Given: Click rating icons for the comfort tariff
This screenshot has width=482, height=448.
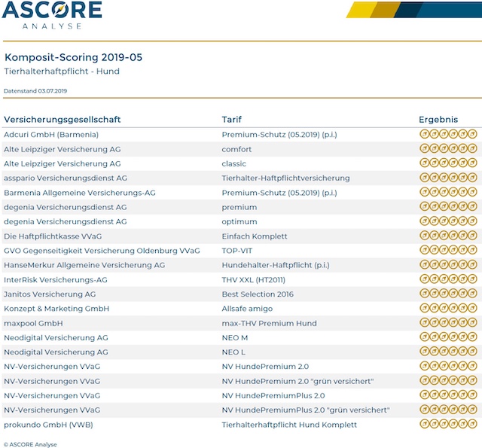Looking at the screenshot, I should (x=448, y=148).
